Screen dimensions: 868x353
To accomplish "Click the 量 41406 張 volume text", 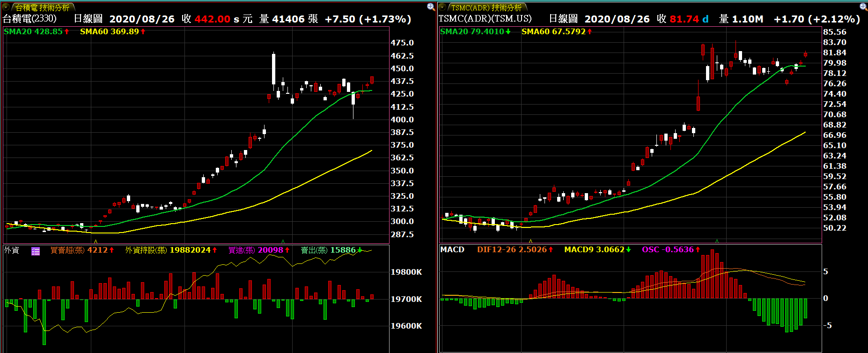I will (289, 19).
